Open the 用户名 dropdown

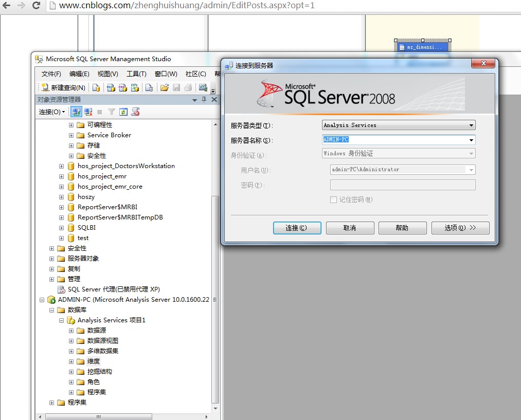pyautogui.click(x=403, y=170)
